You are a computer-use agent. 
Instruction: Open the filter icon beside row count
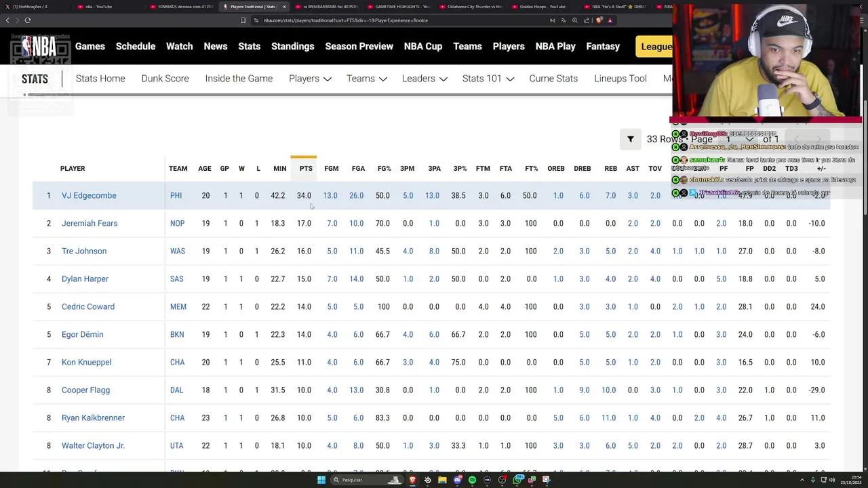click(x=631, y=139)
